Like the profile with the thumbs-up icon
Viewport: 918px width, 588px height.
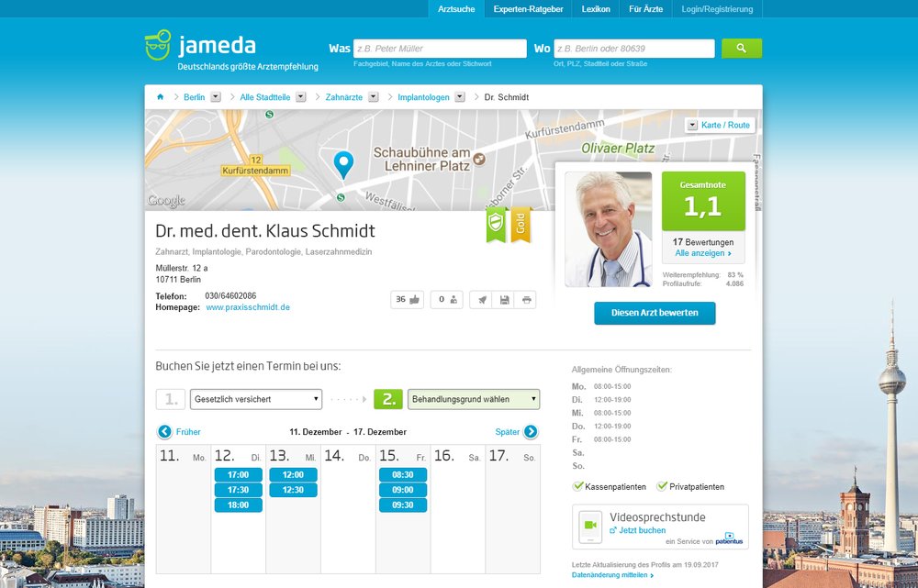414,299
